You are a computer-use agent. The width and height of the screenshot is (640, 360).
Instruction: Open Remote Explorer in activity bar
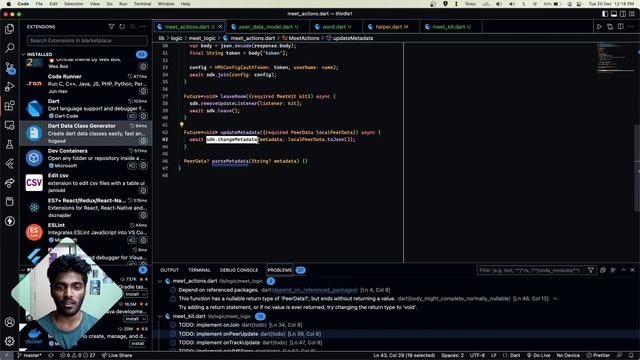(9, 125)
